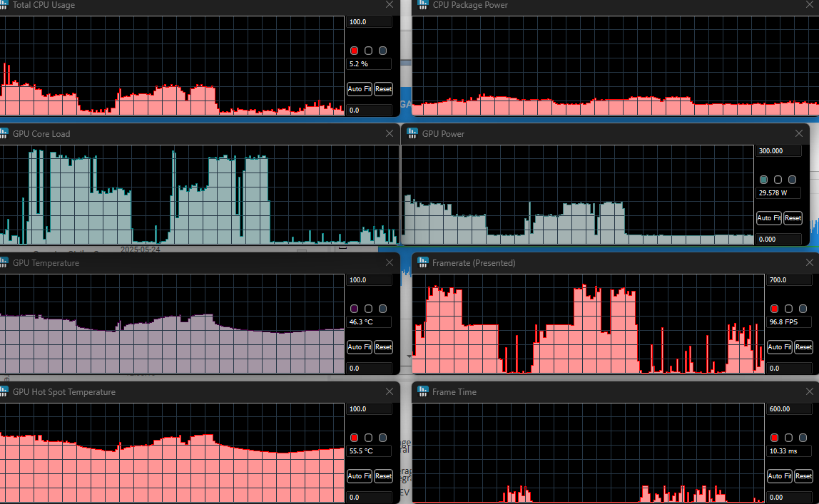Edit the 100.0 maximum field of Total CPU Usage
The image size is (819, 504).
(370, 22)
